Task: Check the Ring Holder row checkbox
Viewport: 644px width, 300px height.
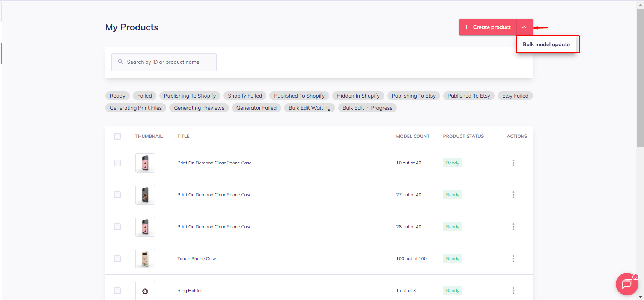Action: pyautogui.click(x=117, y=291)
